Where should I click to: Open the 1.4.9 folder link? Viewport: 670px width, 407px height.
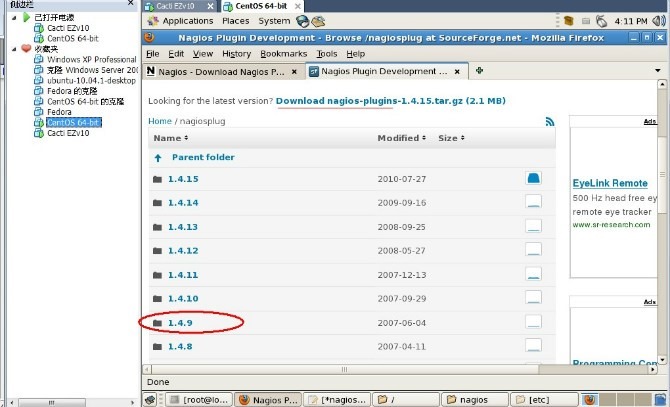180,323
